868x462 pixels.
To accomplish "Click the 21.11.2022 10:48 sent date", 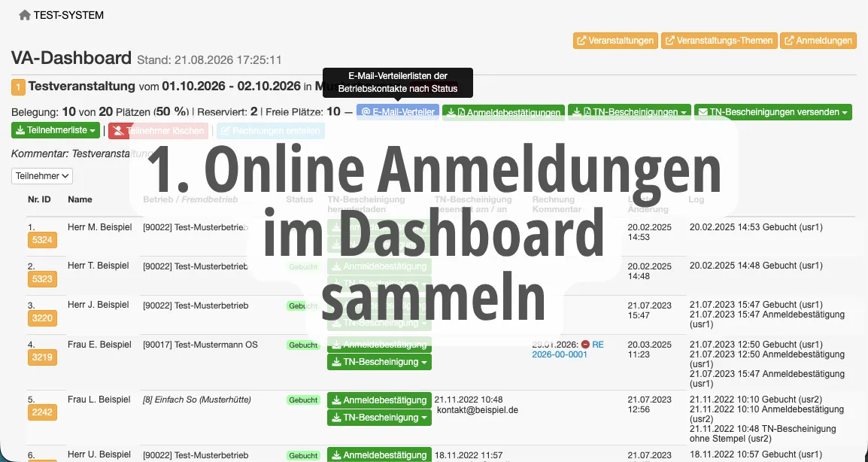I will tap(469, 400).
